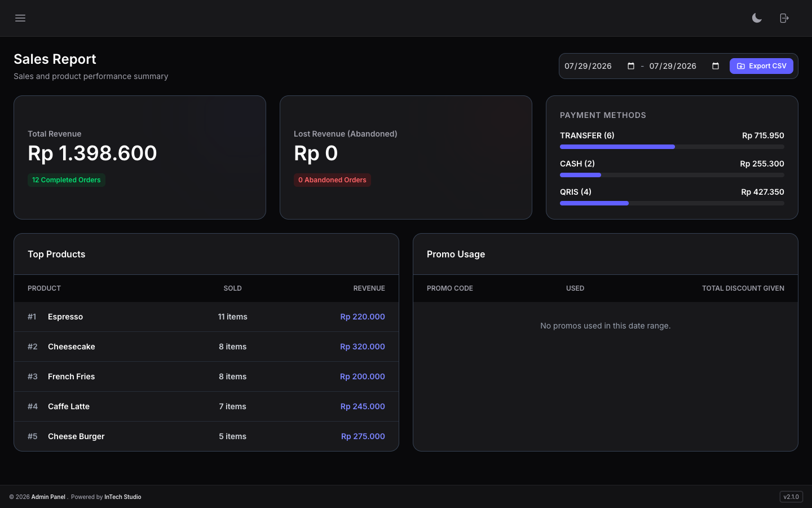Toggle dark mode moon icon
The width and height of the screenshot is (812, 508).
[x=757, y=18]
